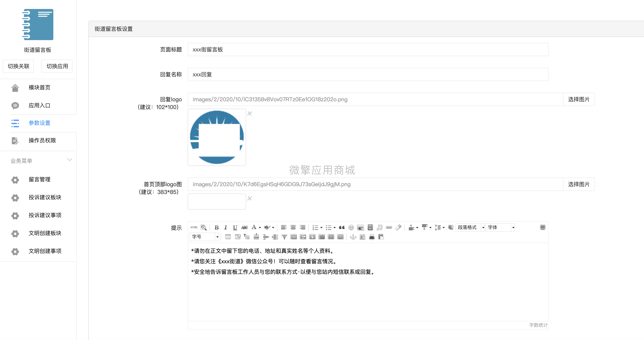Image resolution: width=644 pixels, height=340 pixels.
Task: Apply strikethrough formatting
Action: coord(244,227)
